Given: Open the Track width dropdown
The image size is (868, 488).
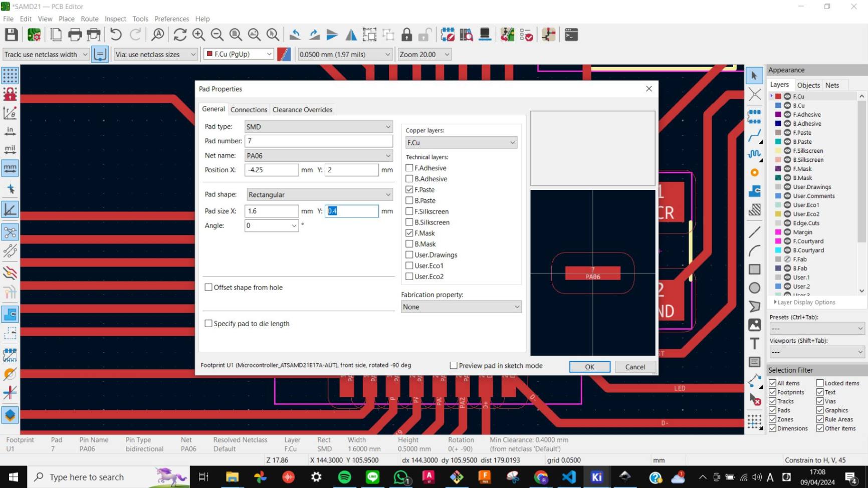Looking at the screenshot, I should tap(46, 54).
